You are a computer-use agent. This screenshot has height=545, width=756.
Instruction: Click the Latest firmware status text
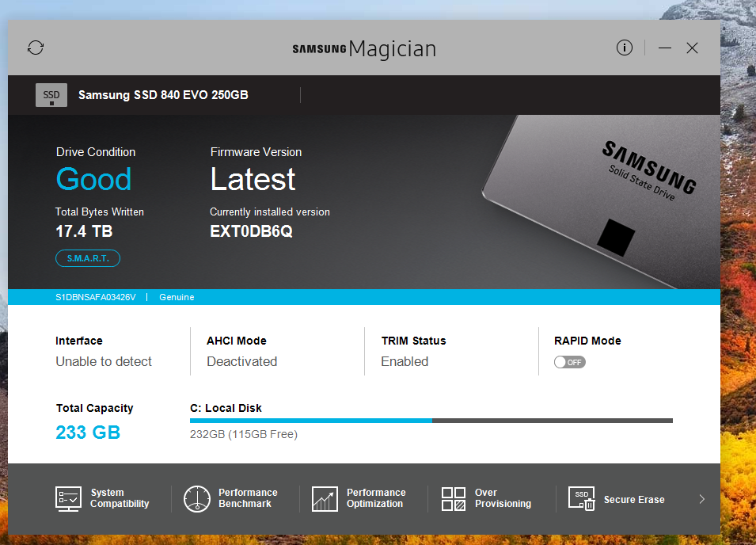click(253, 179)
